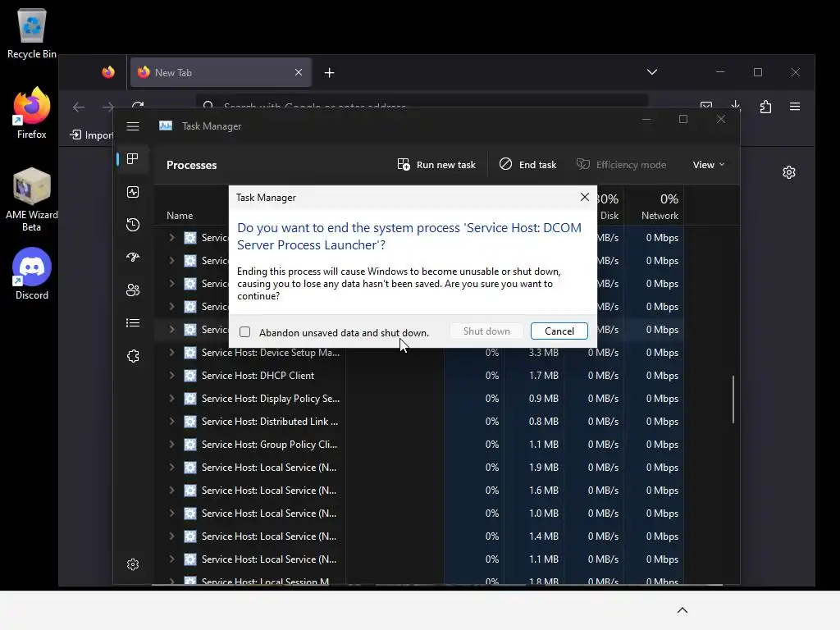This screenshot has width=840, height=630.
Task: Expand Service Host: Display Policy Se... row
Action: coord(172,399)
